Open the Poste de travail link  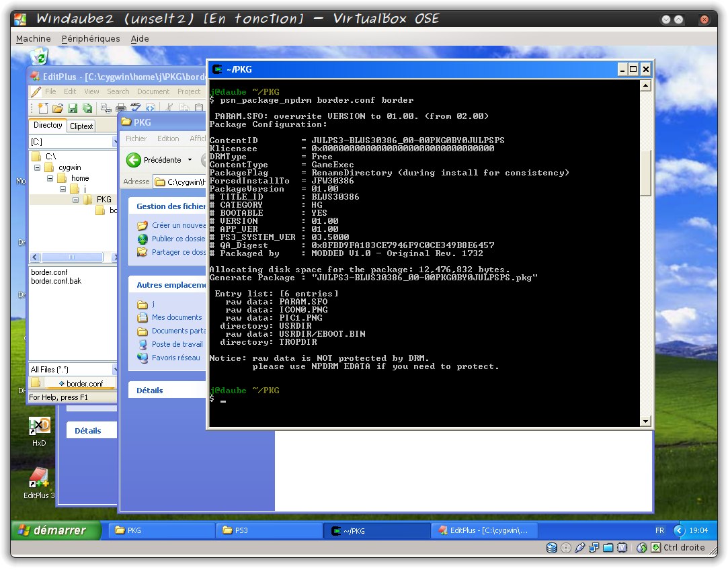coord(177,345)
